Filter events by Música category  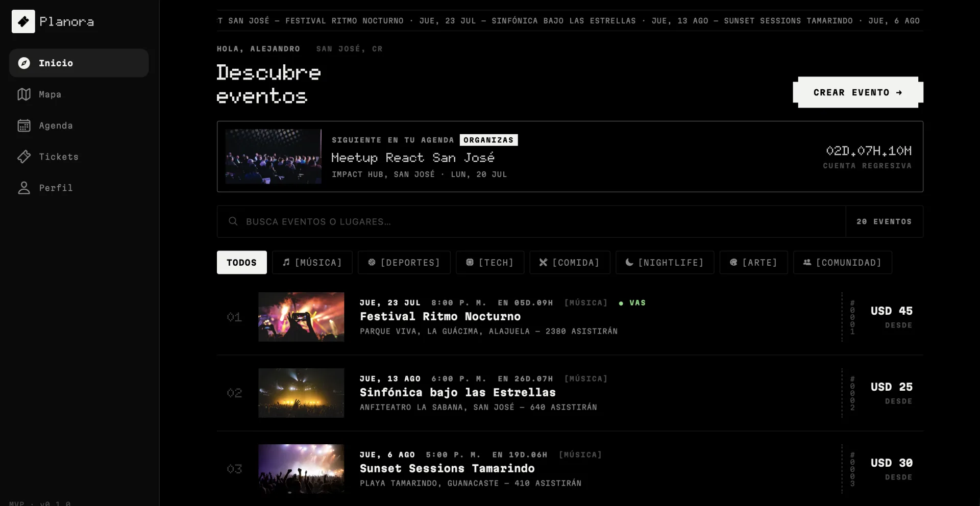pyautogui.click(x=312, y=262)
